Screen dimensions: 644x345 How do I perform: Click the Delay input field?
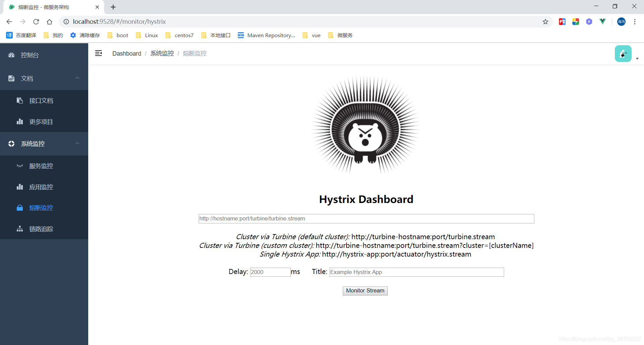270,272
